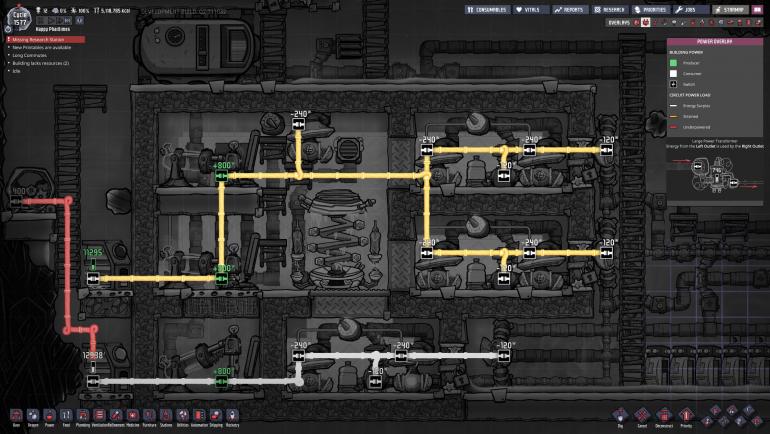Open New Printables are available notification

point(41,48)
